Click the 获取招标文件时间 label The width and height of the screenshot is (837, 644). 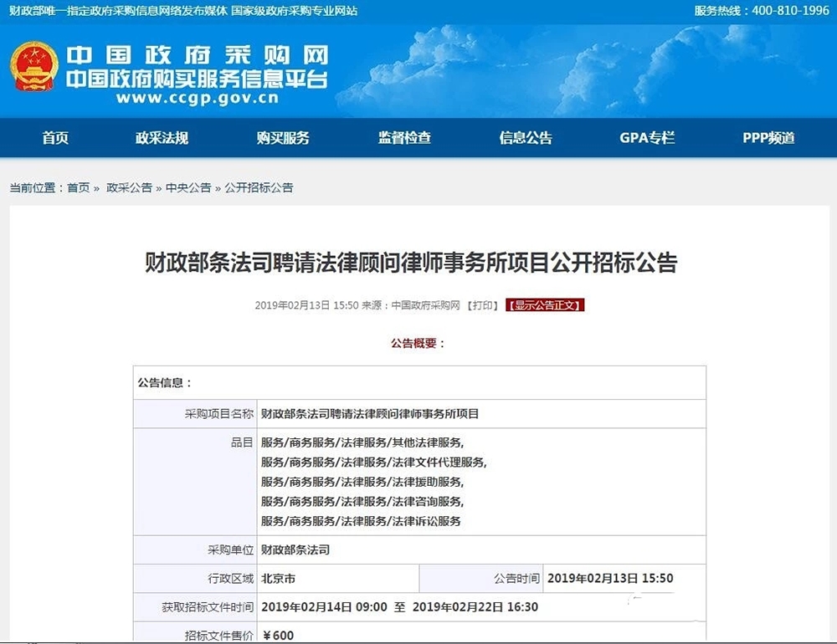(208, 607)
